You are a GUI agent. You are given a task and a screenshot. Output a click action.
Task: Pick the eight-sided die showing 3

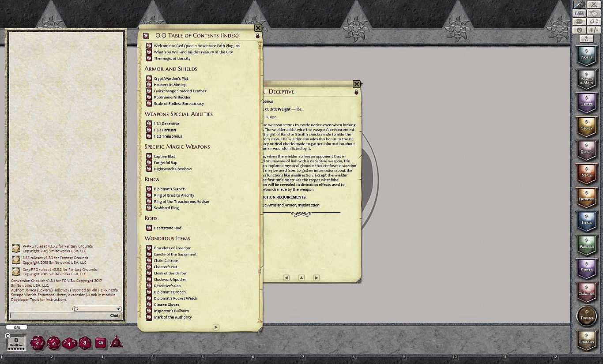[85, 342]
